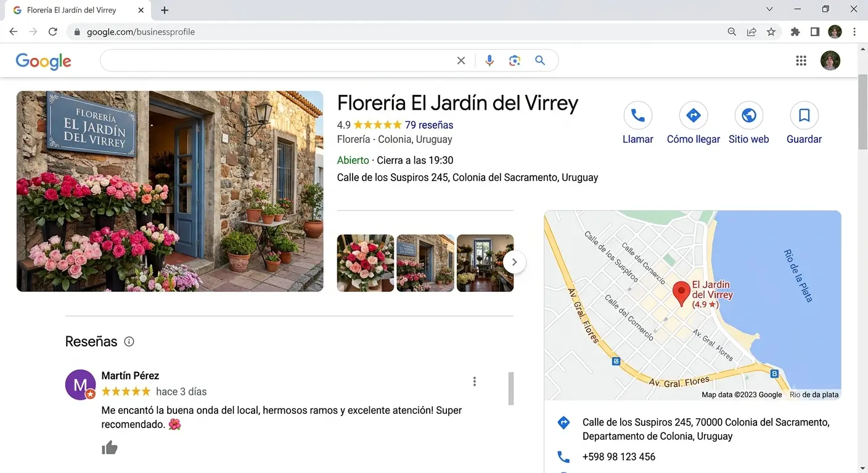Click Martín Pérez reviewer name
Viewport: 868px width, 473px height.
tap(130, 376)
